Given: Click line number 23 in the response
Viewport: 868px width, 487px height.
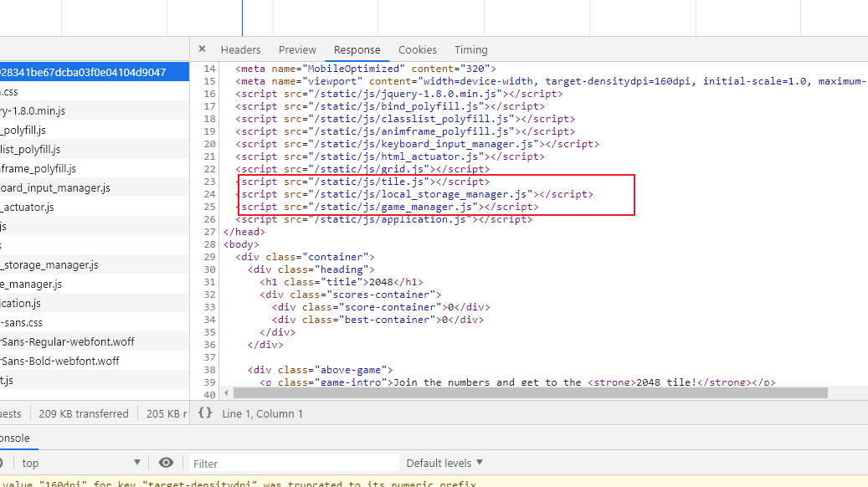Looking at the screenshot, I should (209, 182).
